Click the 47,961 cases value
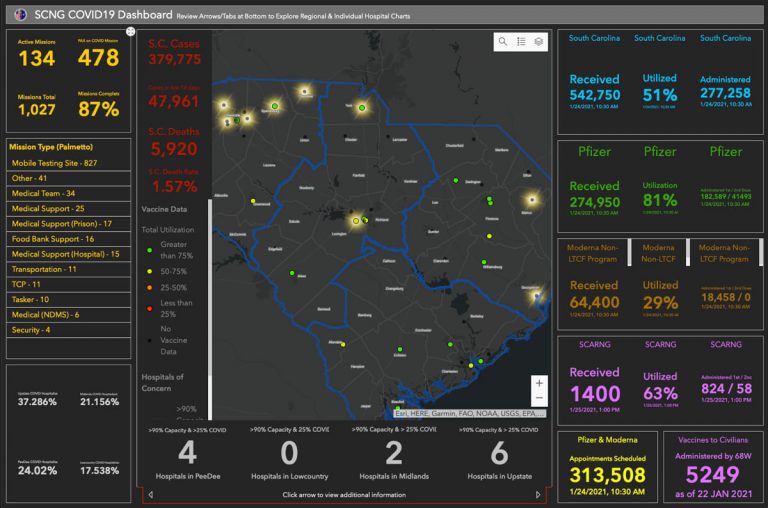This screenshot has height=508, width=768. [x=174, y=101]
